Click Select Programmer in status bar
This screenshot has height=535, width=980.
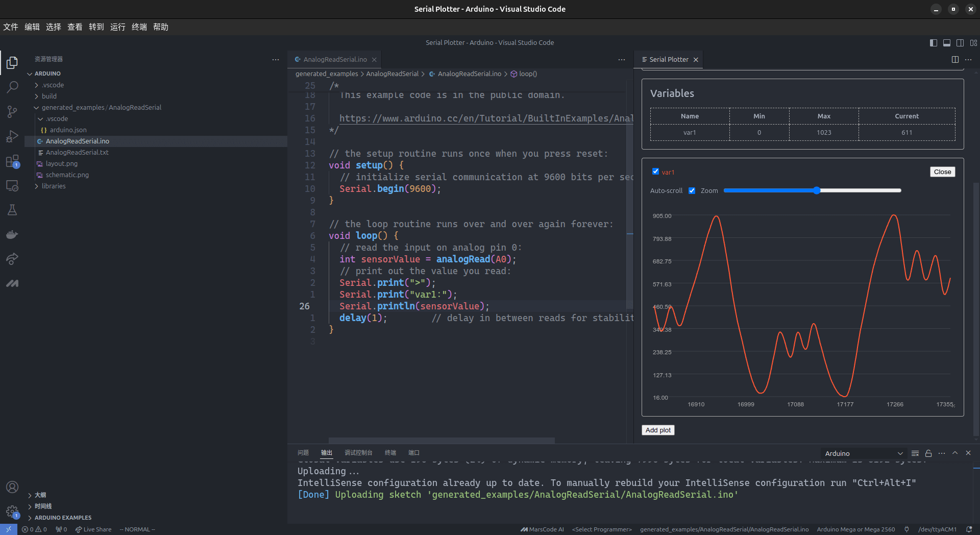click(x=602, y=529)
